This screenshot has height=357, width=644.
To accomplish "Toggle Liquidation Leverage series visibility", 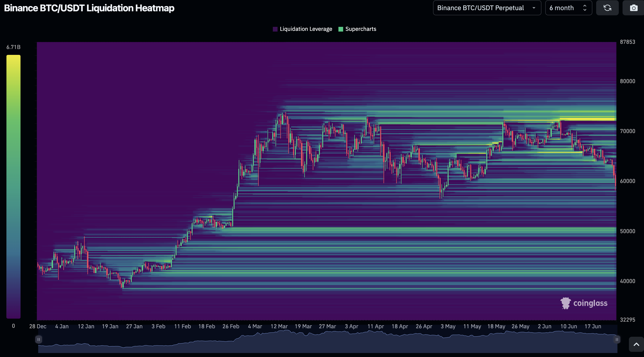I will tap(306, 29).
